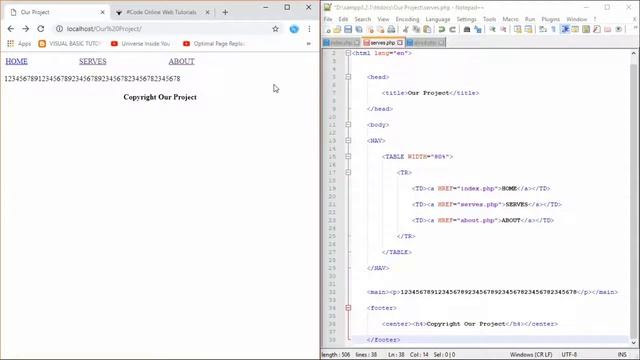The width and height of the screenshot is (640, 360).
Task: Toggle the highlighted Indent Guide icon
Action: click(565, 29)
